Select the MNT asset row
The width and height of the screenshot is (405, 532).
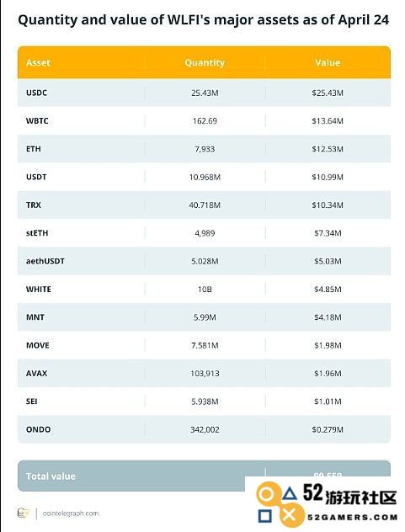[x=204, y=317]
